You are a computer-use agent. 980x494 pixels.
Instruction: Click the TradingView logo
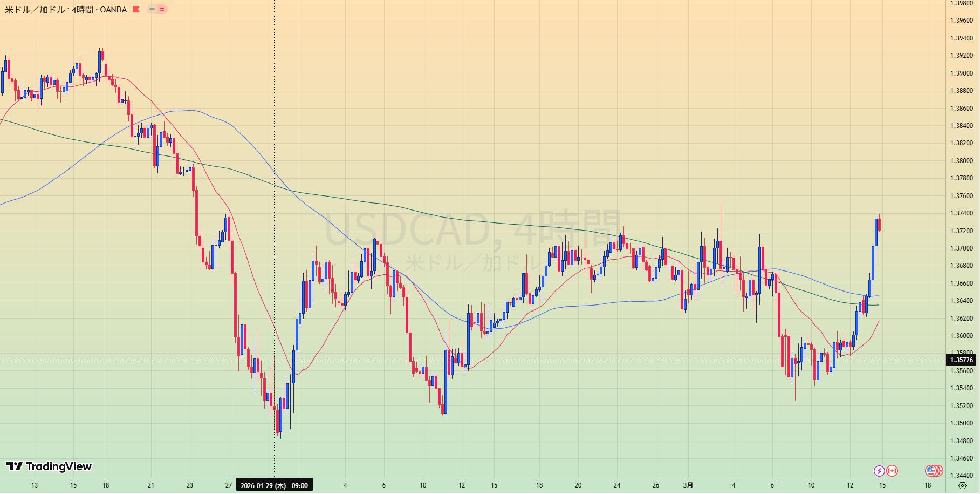(49, 466)
